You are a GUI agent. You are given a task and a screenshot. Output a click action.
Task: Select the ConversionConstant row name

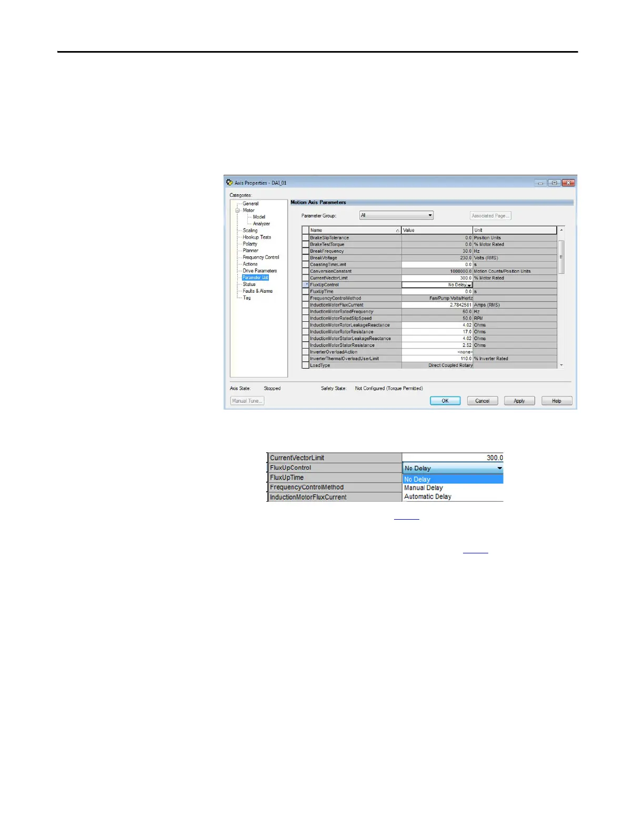331,271
